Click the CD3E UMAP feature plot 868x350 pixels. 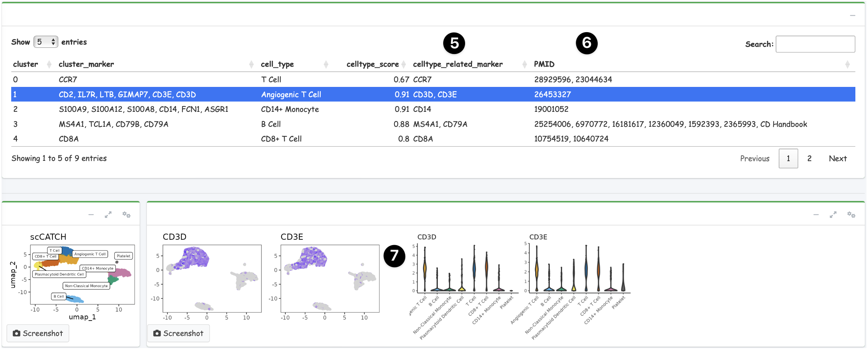[x=330, y=278]
